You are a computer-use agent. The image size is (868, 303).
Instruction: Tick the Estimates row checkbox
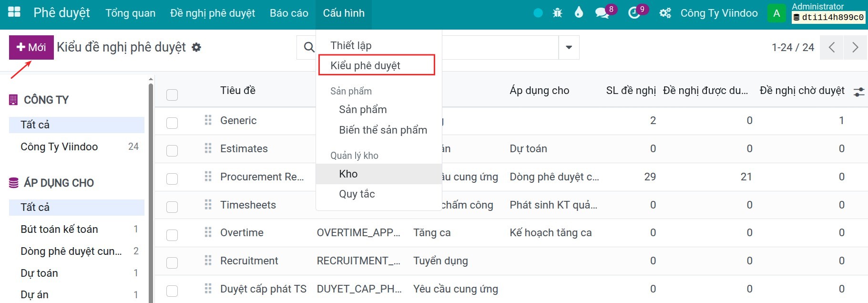click(x=172, y=151)
